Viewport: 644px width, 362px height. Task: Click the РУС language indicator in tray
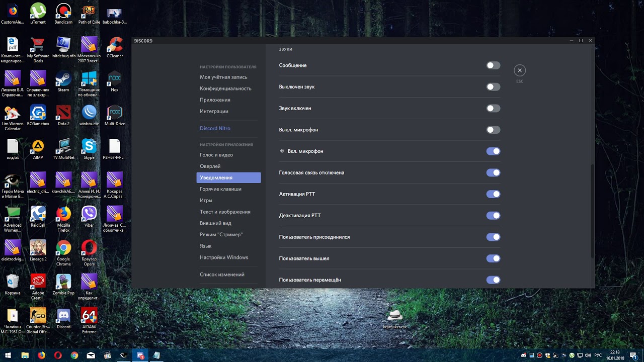point(598,355)
